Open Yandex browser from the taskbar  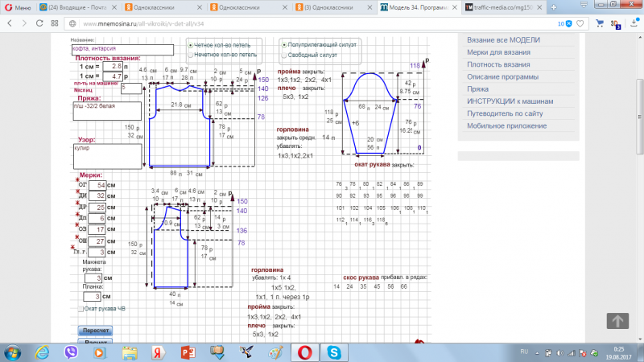(x=159, y=352)
